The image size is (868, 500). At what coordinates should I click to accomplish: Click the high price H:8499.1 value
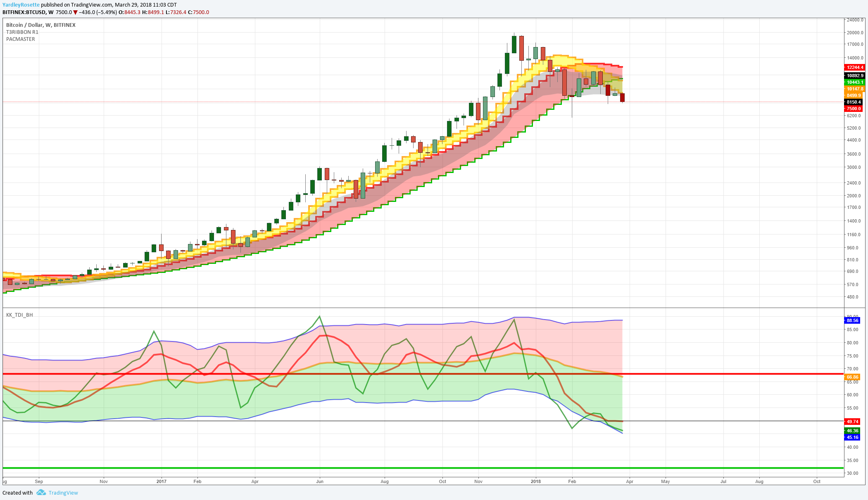tap(153, 12)
